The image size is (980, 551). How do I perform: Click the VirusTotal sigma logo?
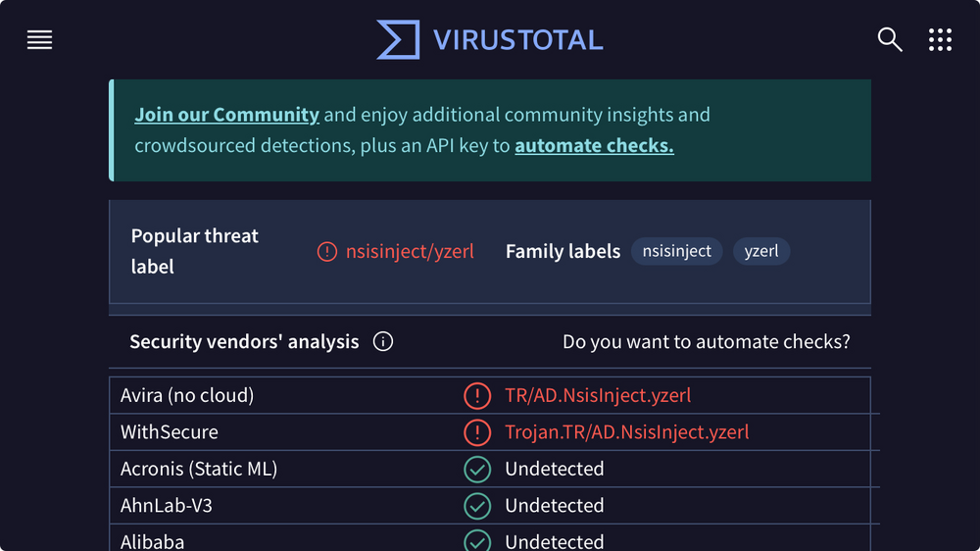click(398, 40)
